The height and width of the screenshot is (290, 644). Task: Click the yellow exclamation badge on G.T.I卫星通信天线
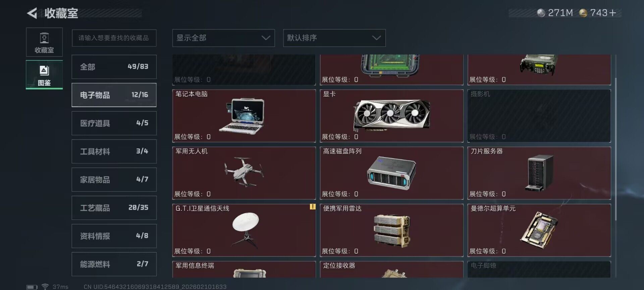(x=313, y=207)
